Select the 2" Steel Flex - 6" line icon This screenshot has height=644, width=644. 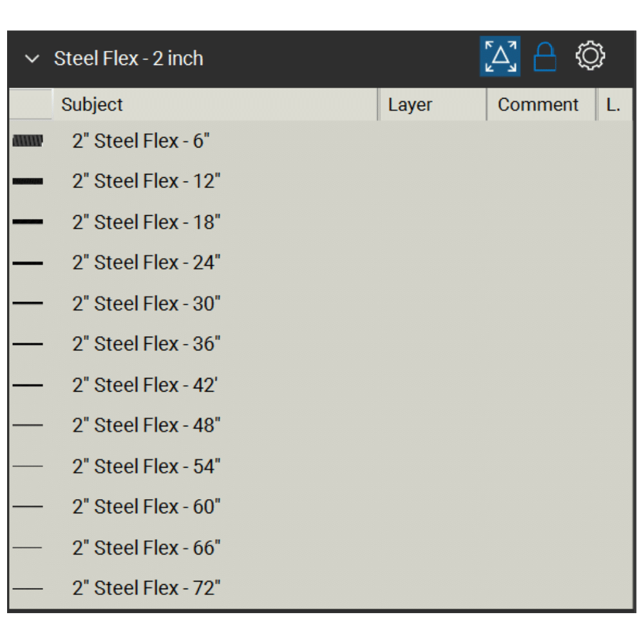point(28,141)
